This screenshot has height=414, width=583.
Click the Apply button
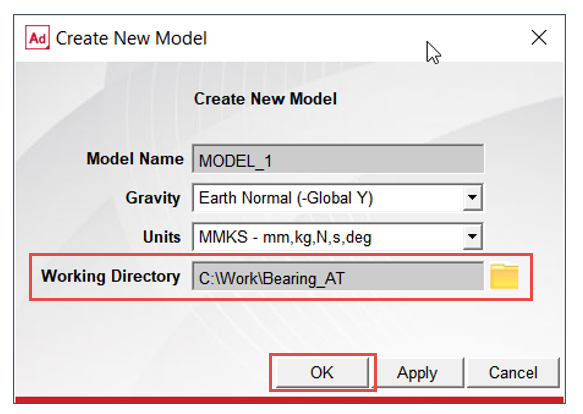tap(417, 372)
